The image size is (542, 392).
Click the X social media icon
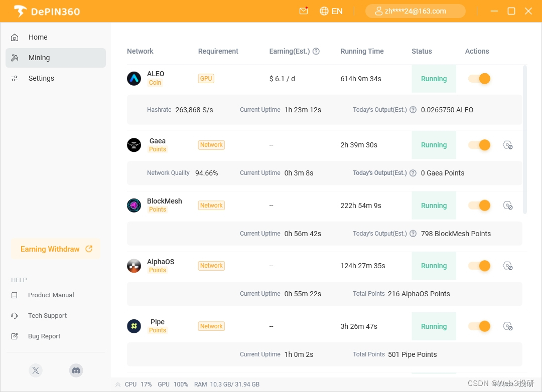click(x=35, y=370)
